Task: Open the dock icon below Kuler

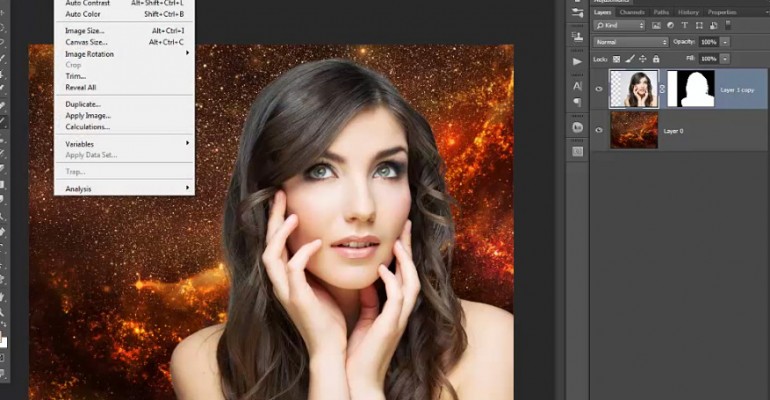Action: [578, 152]
